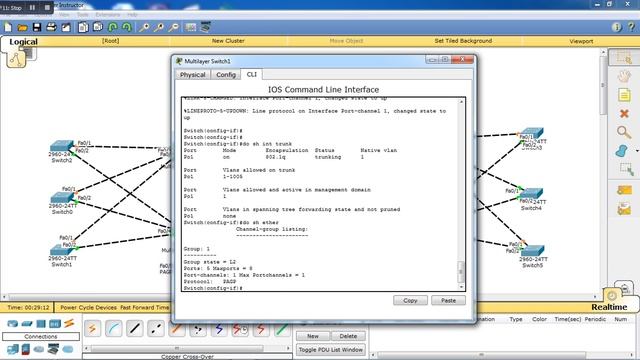Open network information icon at top right
This screenshot has width=640, height=360.
click(x=617, y=27)
